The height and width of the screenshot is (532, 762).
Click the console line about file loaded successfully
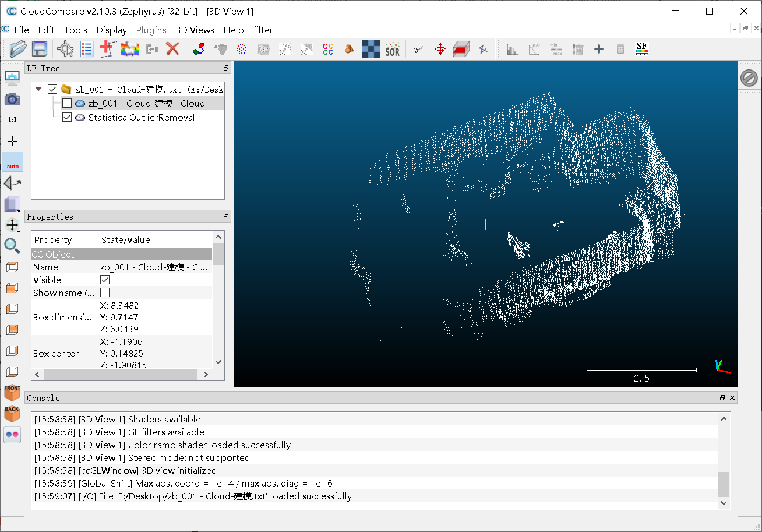(x=193, y=496)
